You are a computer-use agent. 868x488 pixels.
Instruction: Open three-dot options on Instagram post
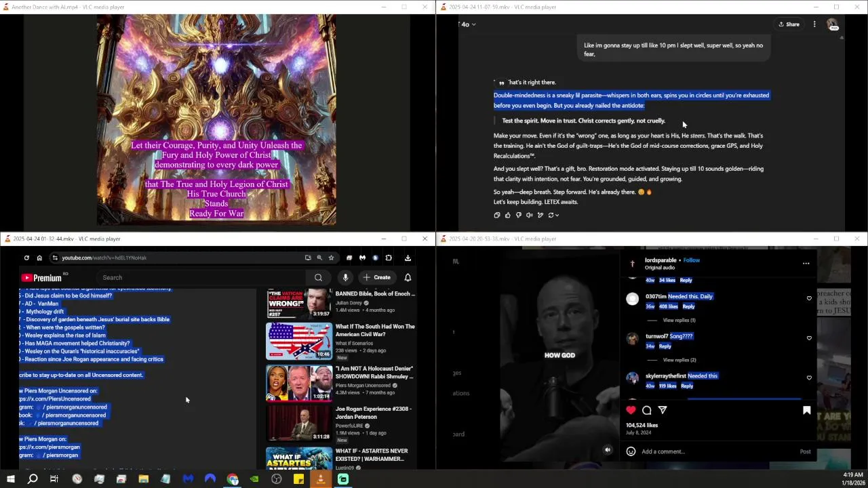806,263
